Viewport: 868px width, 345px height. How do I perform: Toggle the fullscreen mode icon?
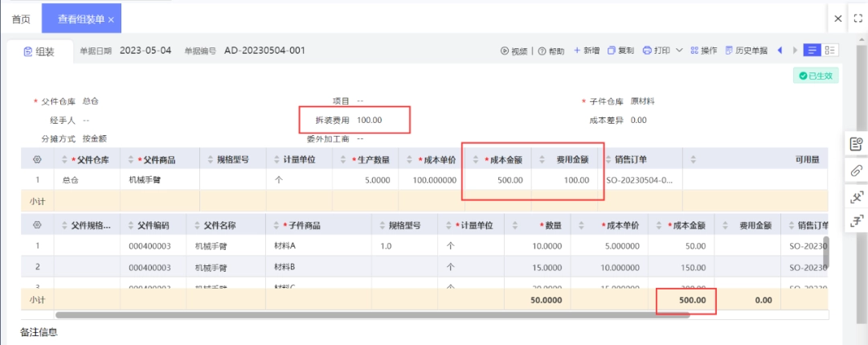tap(858, 18)
